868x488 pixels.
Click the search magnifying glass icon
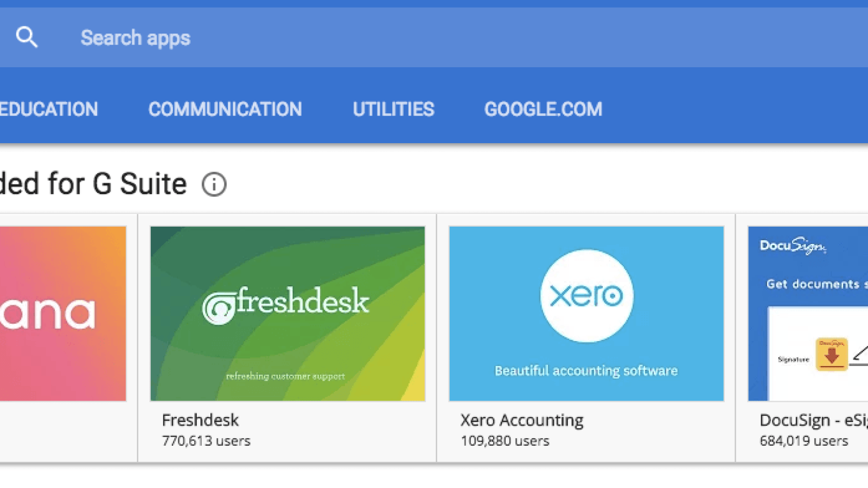[27, 36]
